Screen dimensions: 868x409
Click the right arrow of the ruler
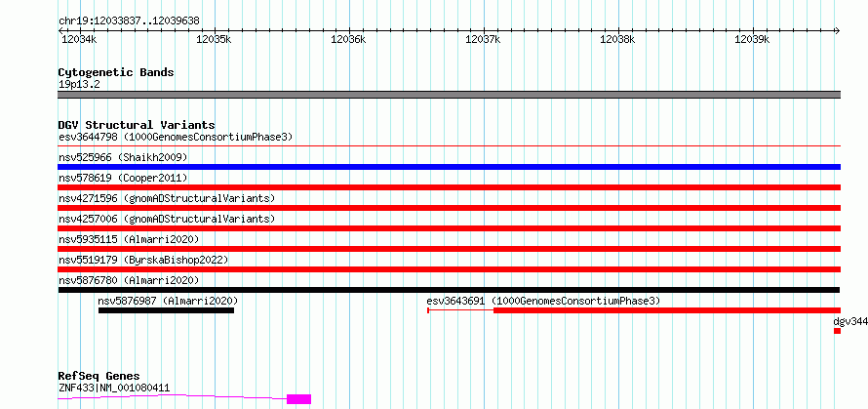point(837,30)
